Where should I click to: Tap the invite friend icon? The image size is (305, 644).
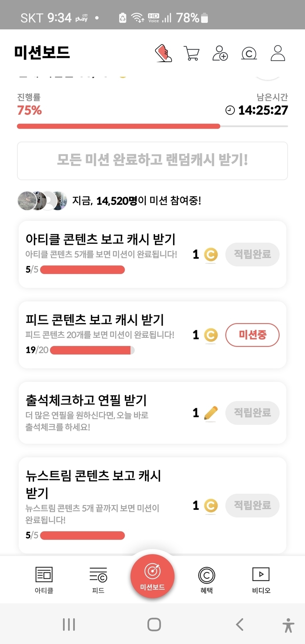[x=220, y=53]
